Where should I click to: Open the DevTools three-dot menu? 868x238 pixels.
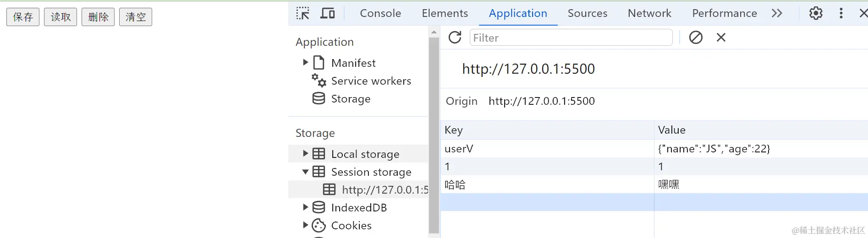coord(841,13)
